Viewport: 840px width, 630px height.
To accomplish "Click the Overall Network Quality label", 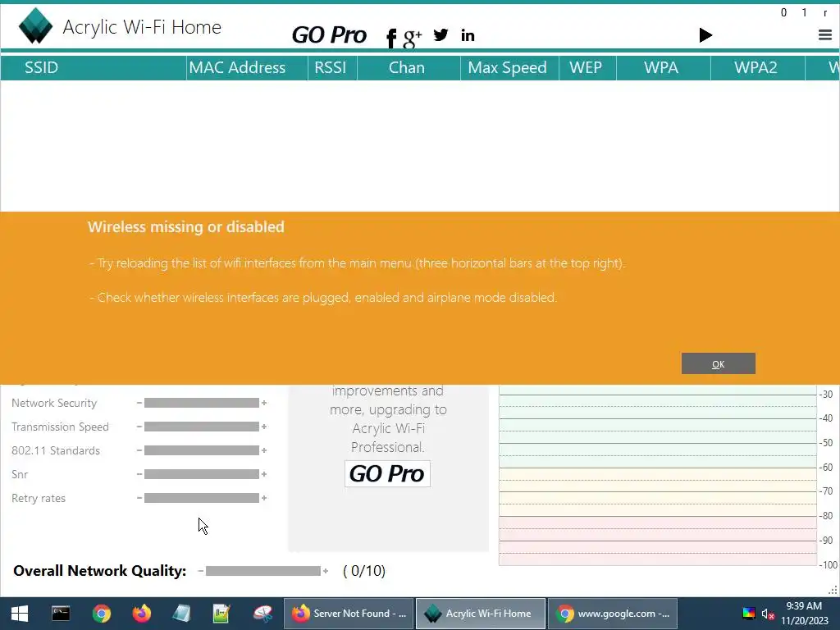I will coord(99,571).
